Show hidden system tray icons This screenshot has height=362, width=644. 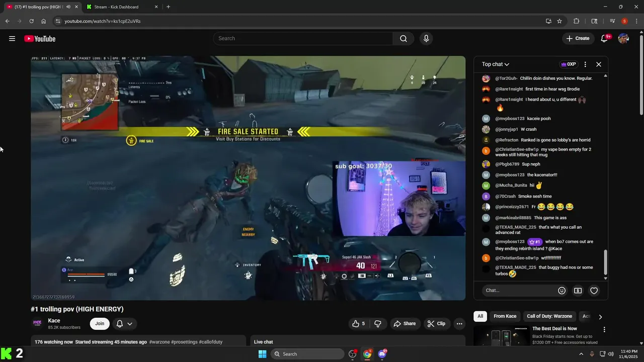[x=581, y=354]
